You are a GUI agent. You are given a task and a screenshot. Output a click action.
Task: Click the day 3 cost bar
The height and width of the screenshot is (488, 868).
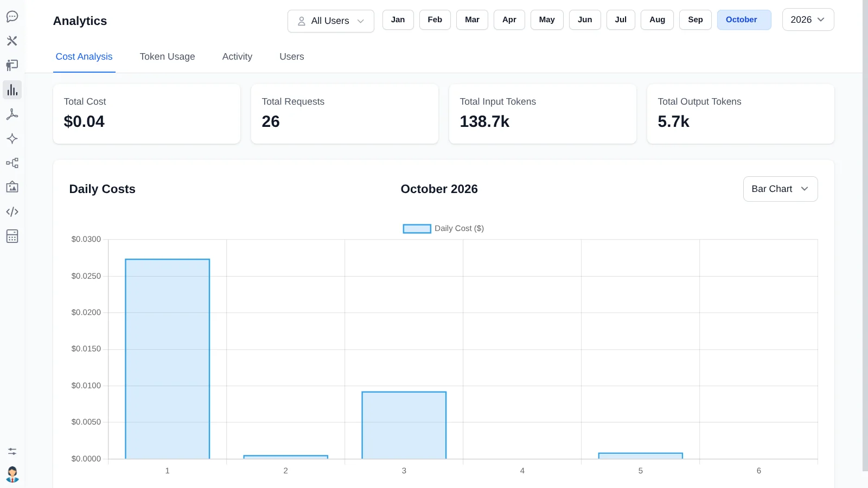coord(404,425)
